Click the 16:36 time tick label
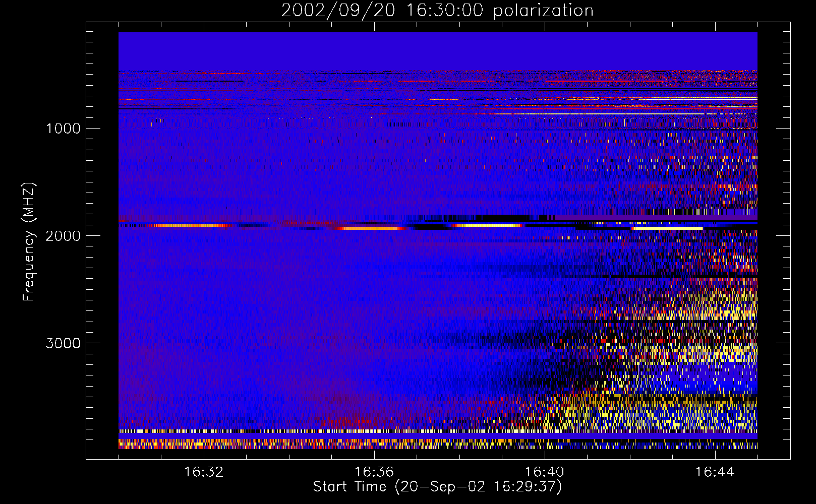 coord(374,472)
